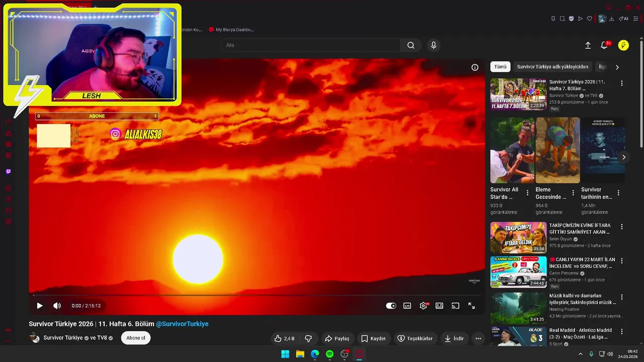
Task: Share the video via Paylaş
Action: click(x=337, y=338)
